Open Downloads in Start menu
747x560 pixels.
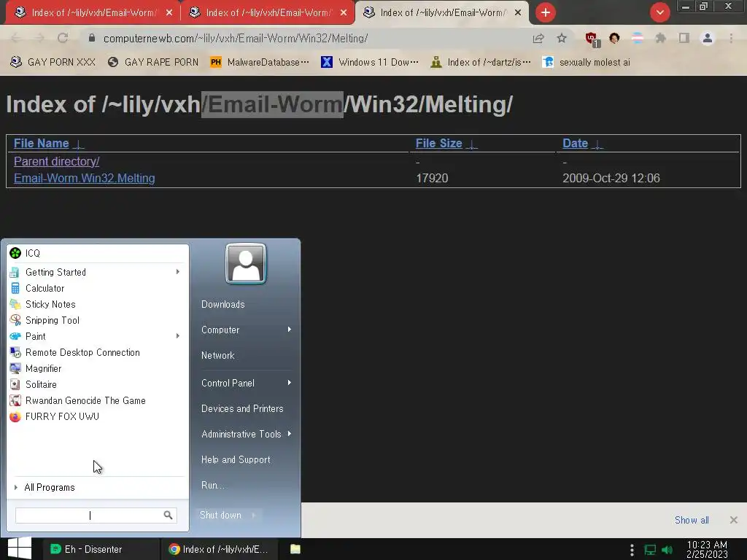223,304
